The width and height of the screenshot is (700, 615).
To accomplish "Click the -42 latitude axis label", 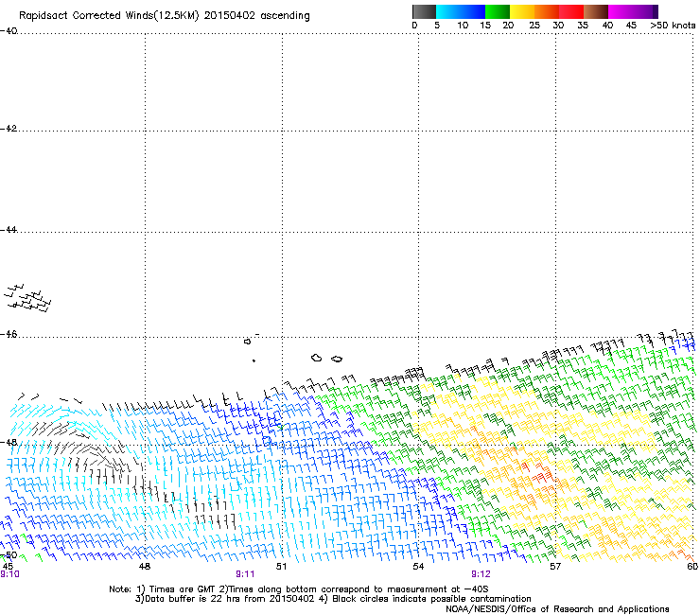I will (x=9, y=129).
